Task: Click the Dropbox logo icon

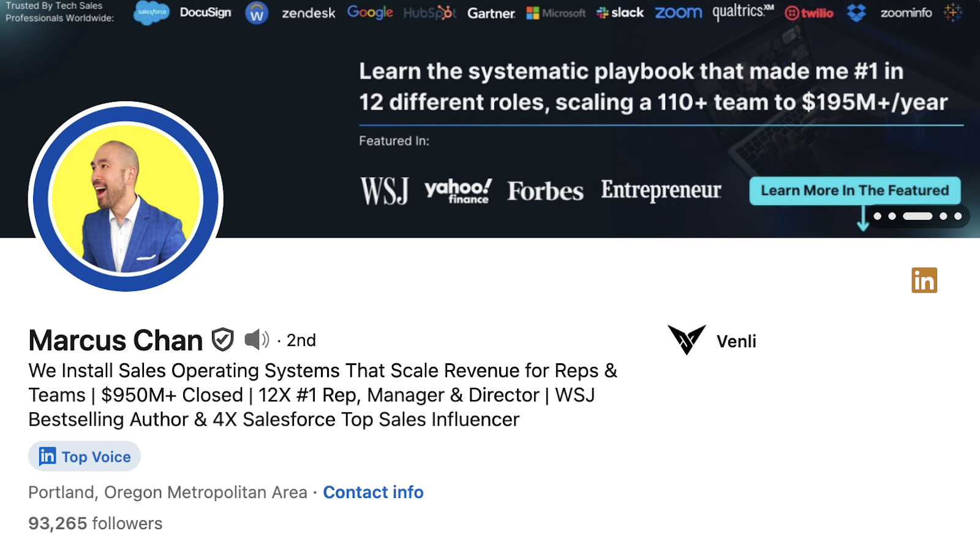Action: [856, 12]
